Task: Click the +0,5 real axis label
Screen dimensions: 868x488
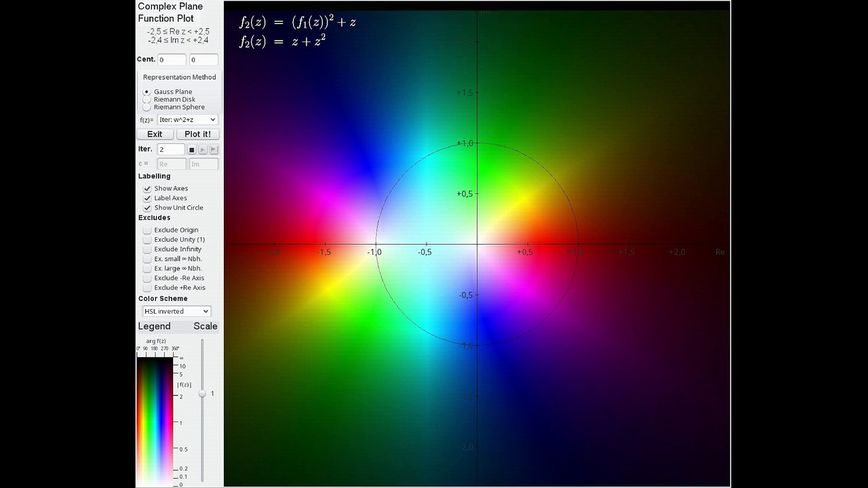Action: (x=525, y=252)
